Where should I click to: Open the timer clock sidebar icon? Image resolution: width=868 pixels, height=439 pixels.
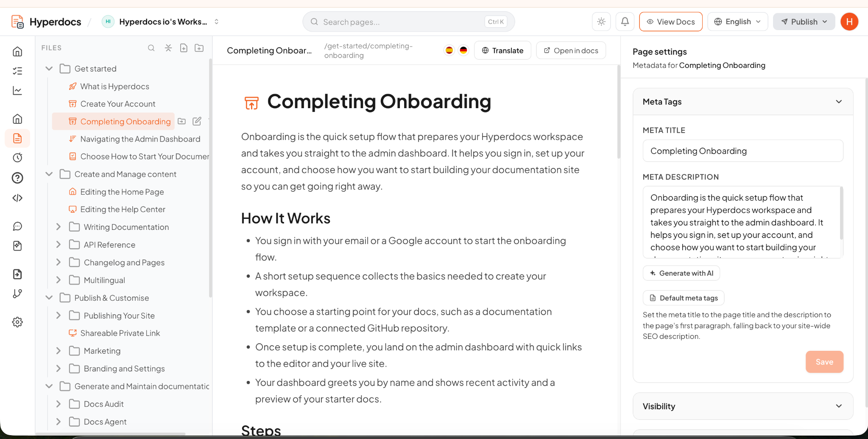pos(17,157)
